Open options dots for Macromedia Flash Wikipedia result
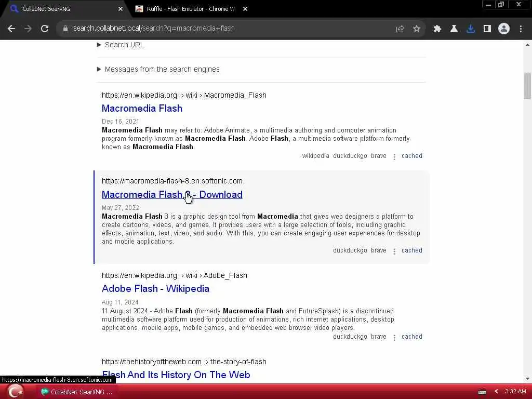This screenshot has height=399, width=532. point(394,157)
